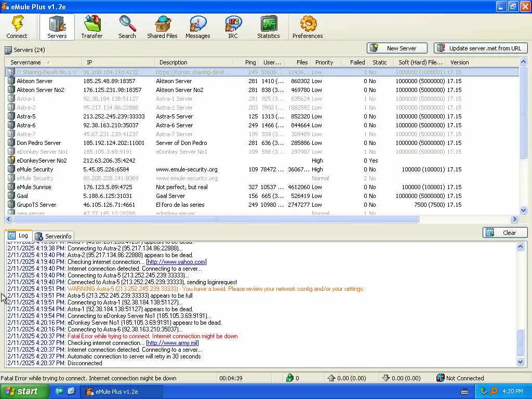Screen dimensions: 532x399
Task: Click the 'Not perfect, but real' description
Action: 181,187
